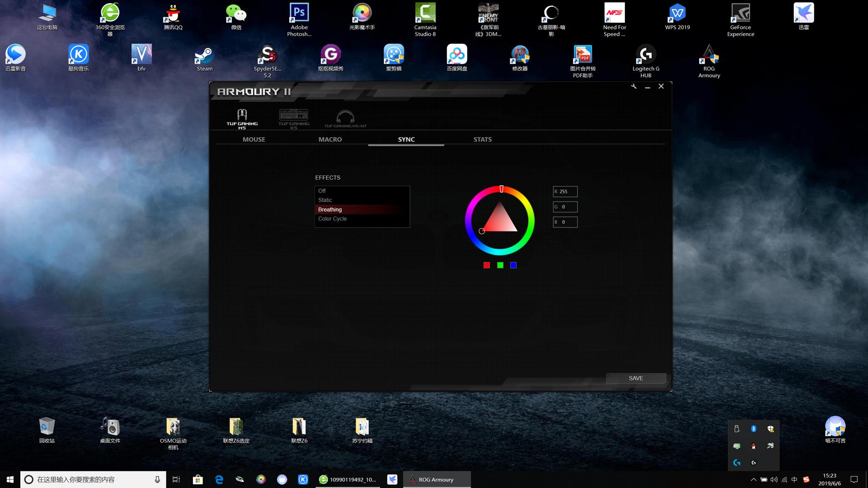Click the G value input field
The height and width of the screenshot is (488, 868).
(565, 207)
